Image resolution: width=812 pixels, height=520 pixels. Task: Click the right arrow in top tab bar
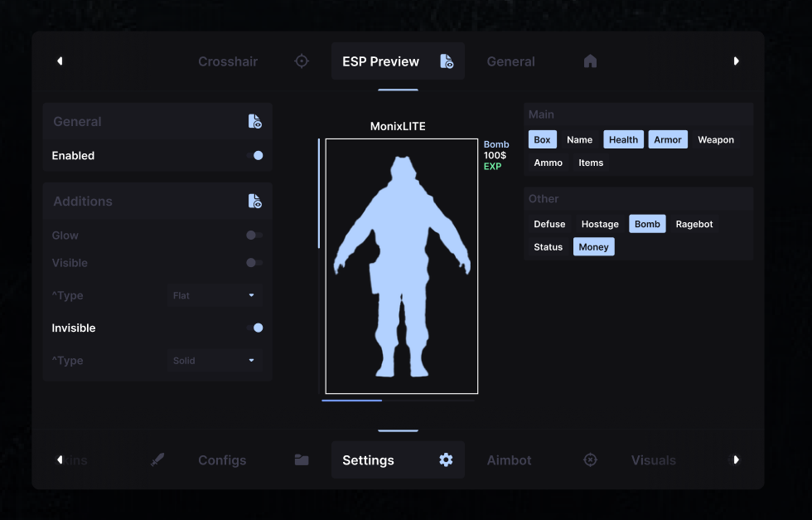coord(736,61)
